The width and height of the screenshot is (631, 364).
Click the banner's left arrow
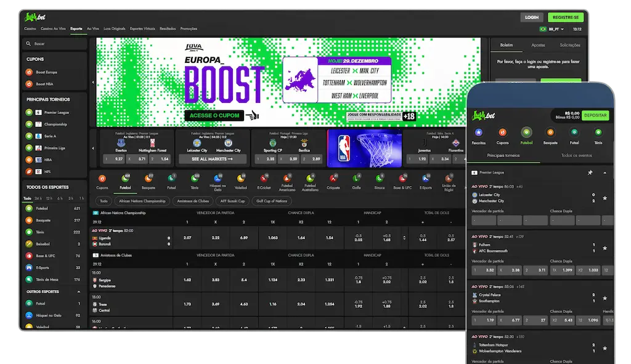(93, 82)
